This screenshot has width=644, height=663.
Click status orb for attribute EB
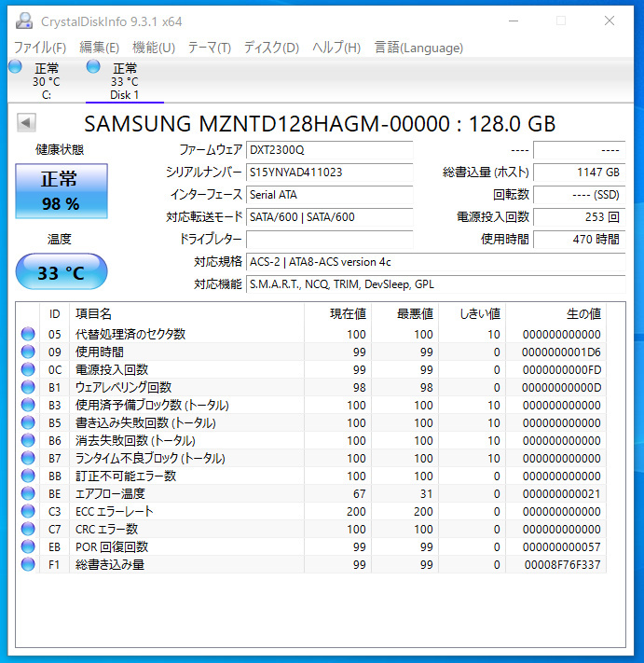tap(28, 546)
